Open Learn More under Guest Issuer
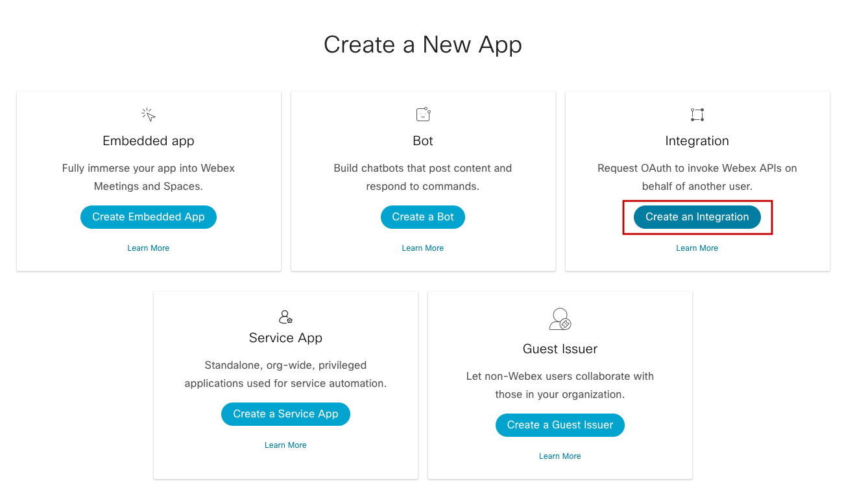868x490 pixels. pos(560,456)
